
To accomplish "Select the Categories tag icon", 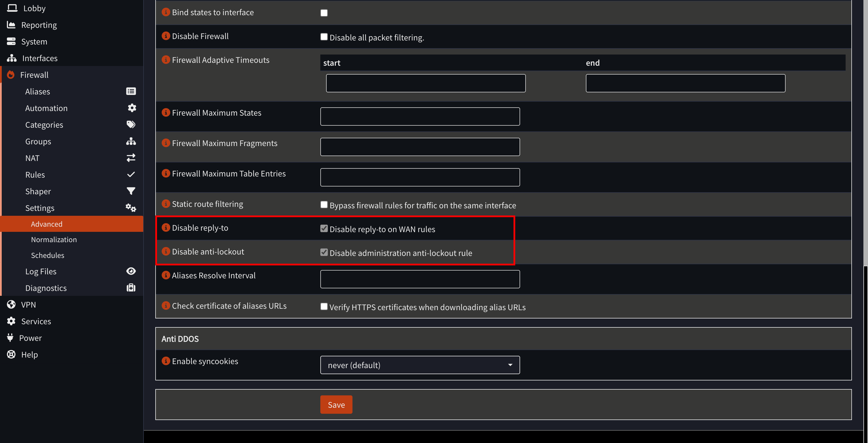I will click(131, 124).
